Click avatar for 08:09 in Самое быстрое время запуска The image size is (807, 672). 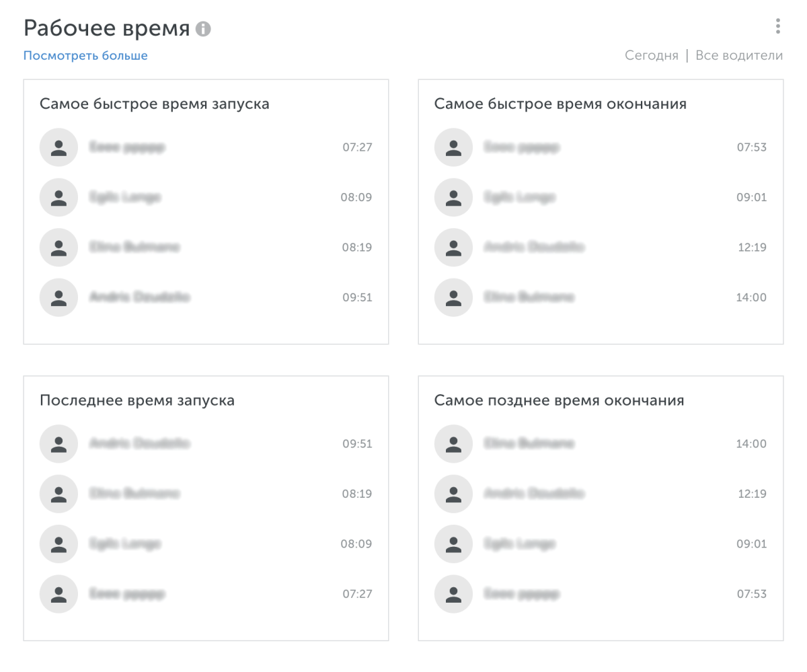(59, 198)
